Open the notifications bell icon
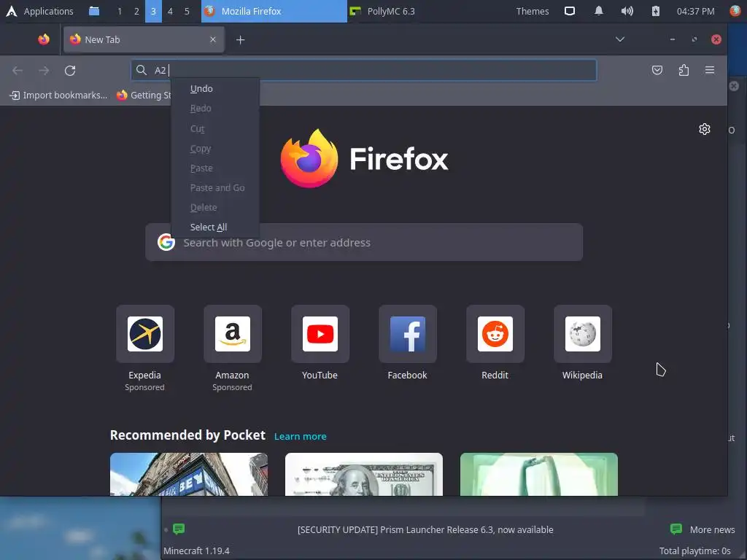 coord(599,11)
